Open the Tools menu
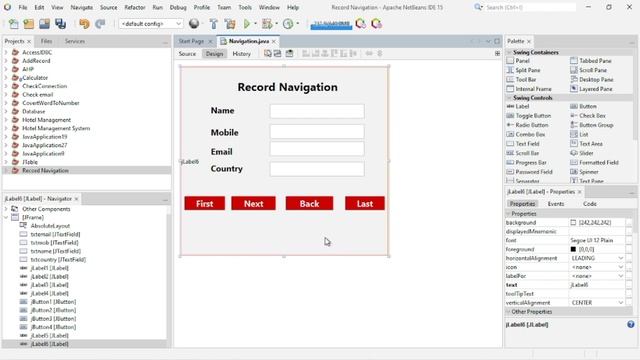Image resolution: width=640 pixels, height=360 pixels. click(245, 7)
